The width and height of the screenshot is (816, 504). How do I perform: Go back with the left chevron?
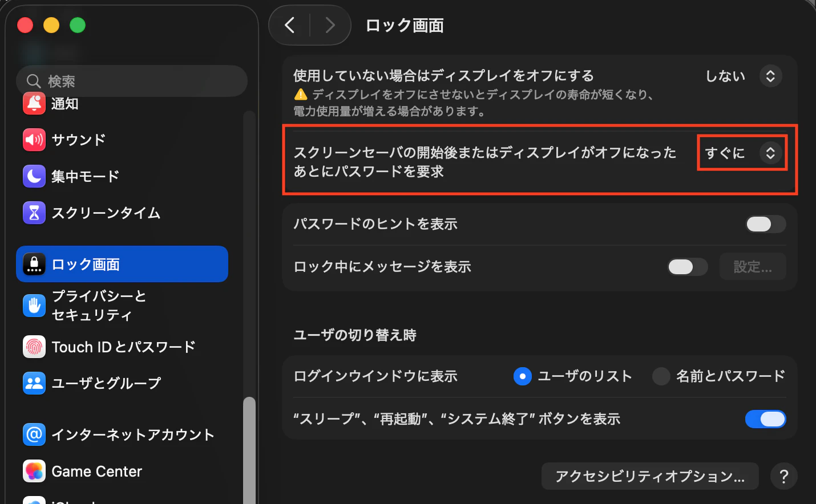point(290,25)
